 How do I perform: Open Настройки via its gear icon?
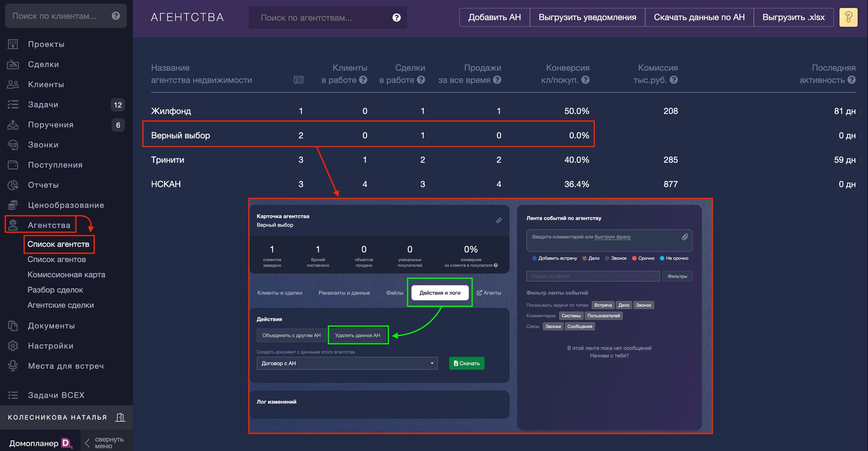pos(13,346)
